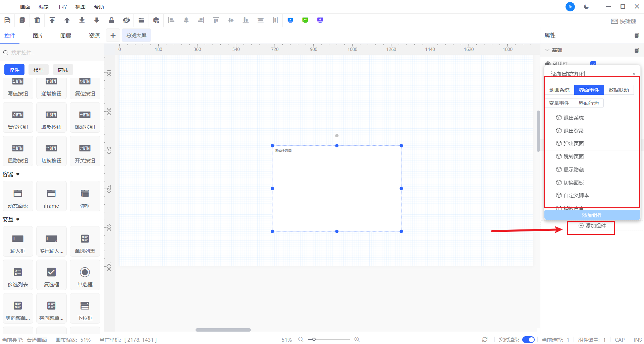Click the canvas zoom slider handle

314,339
